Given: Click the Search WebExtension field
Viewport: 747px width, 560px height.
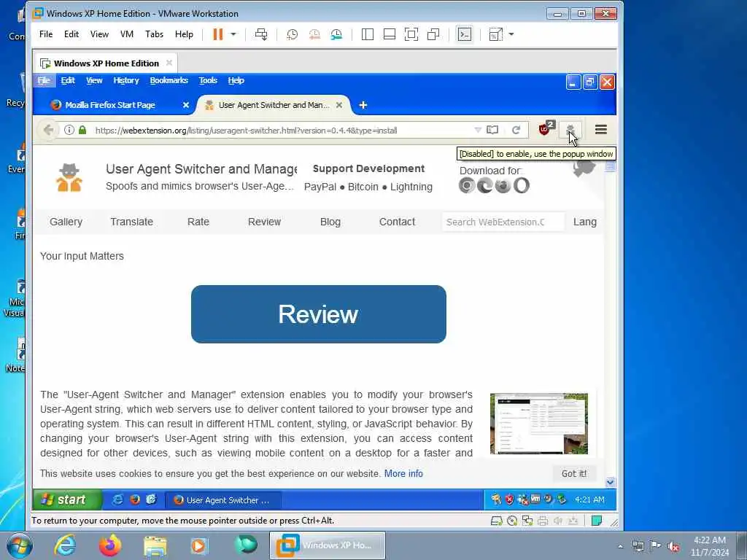Looking at the screenshot, I should point(503,222).
